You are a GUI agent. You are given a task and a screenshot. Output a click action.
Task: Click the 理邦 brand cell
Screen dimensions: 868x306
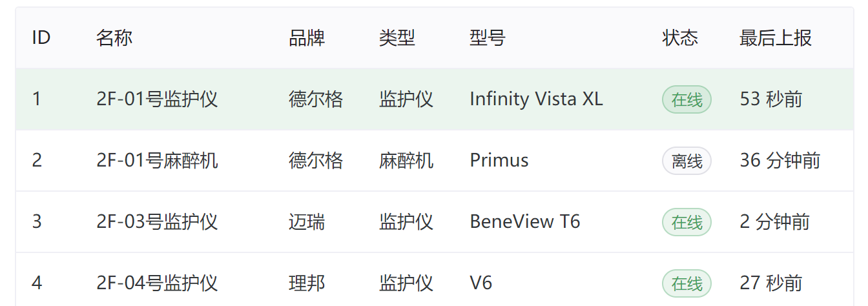[307, 283]
